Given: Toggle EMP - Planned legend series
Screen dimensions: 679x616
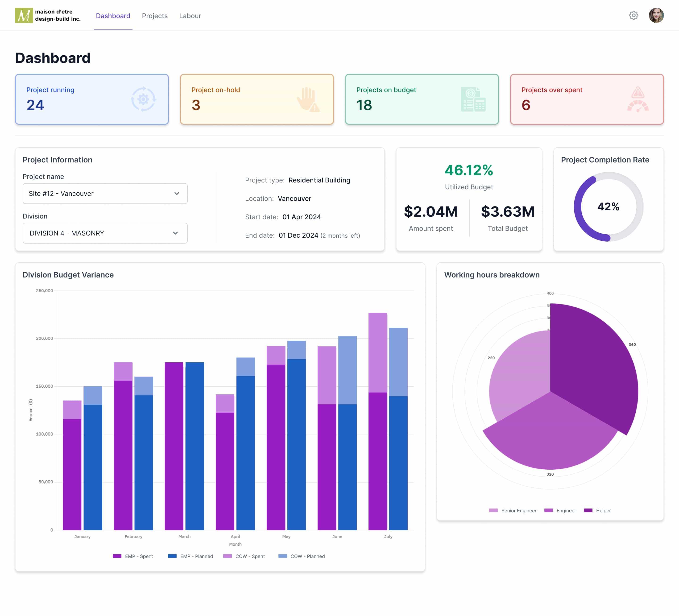Looking at the screenshot, I should pos(191,556).
